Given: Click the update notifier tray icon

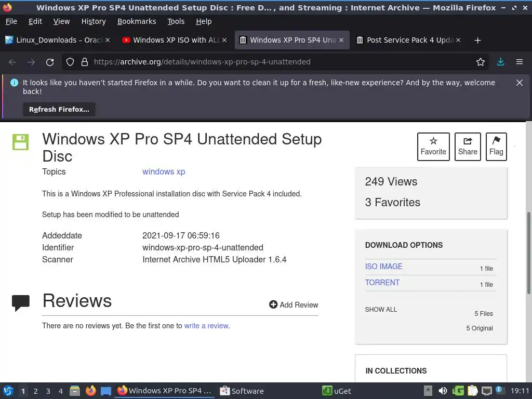Looking at the screenshot, I should click(500, 390).
